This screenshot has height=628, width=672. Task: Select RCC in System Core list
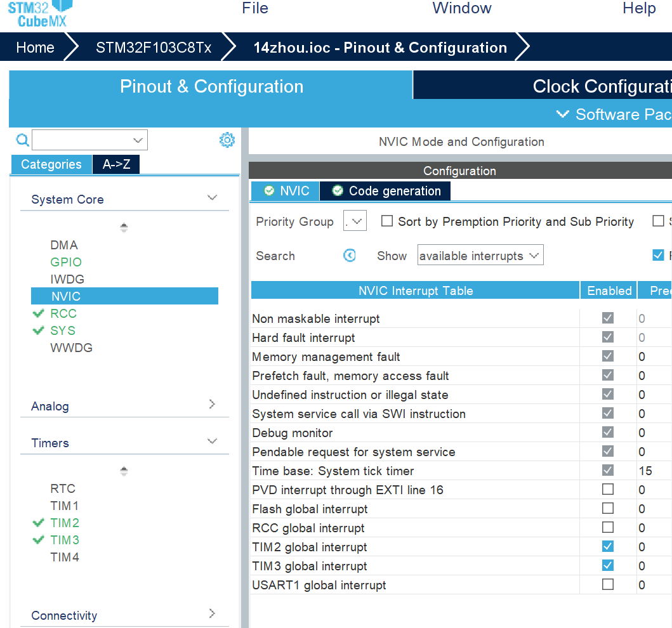click(63, 313)
